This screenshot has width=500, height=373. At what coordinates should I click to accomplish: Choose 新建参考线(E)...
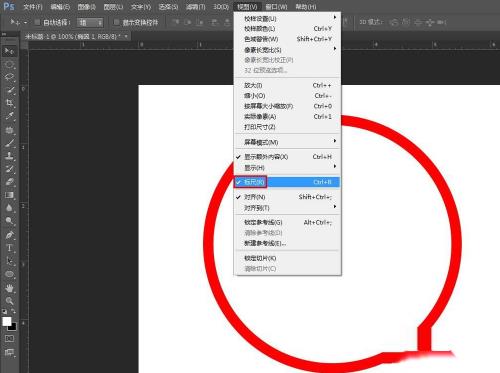(x=287, y=243)
